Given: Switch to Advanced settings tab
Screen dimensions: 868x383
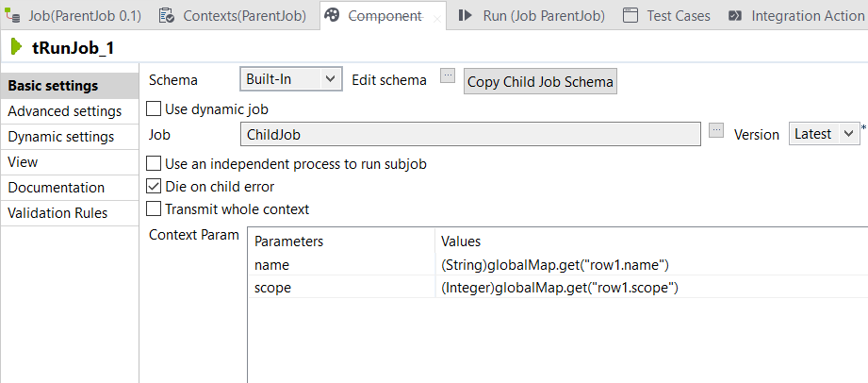Looking at the screenshot, I should pyautogui.click(x=64, y=111).
